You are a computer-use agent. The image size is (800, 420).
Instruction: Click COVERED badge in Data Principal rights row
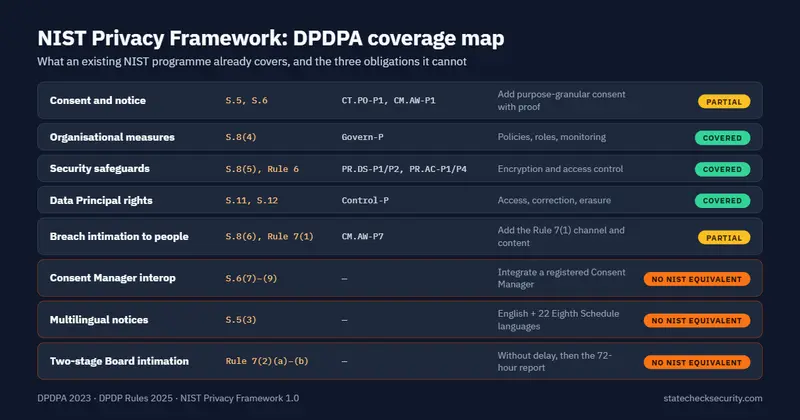[x=722, y=201]
